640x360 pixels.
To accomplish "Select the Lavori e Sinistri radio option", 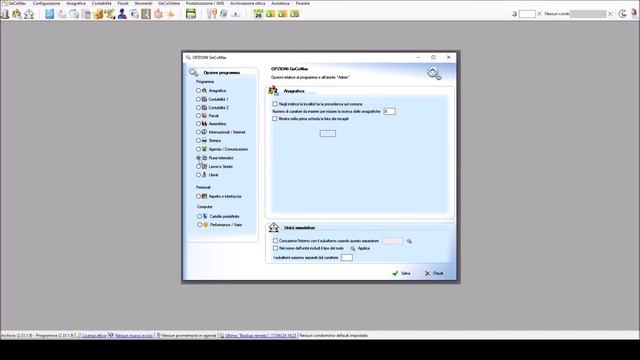I will click(x=198, y=167).
